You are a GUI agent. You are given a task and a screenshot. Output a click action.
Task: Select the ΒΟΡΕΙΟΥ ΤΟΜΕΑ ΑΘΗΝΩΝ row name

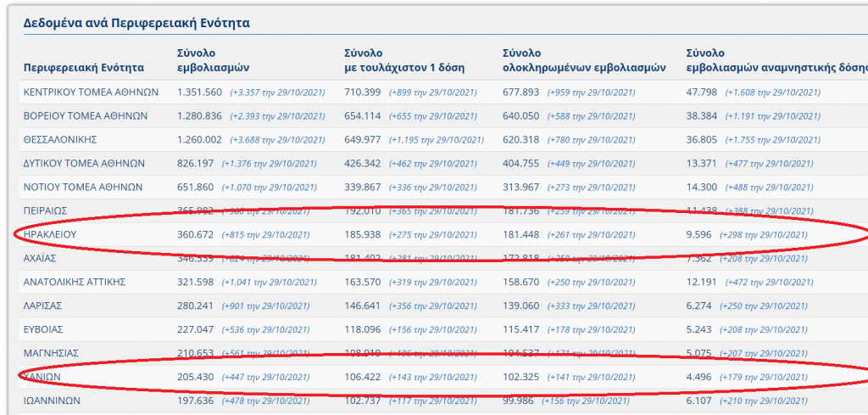(x=86, y=116)
